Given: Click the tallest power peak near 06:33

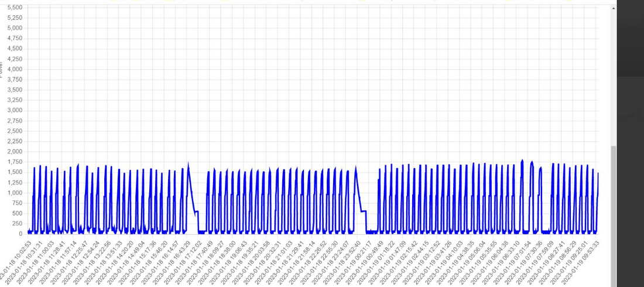Looking at the screenshot, I should (x=522, y=160).
